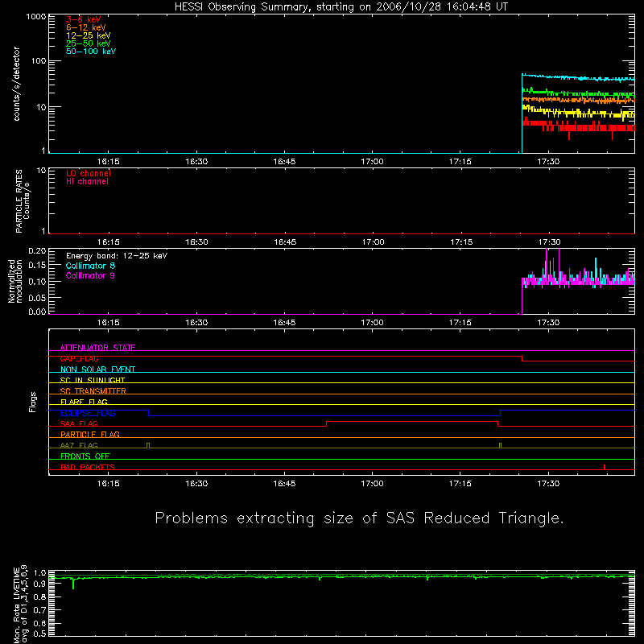Click 'SAA_FLAG' flag label

(x=79, y=423)
